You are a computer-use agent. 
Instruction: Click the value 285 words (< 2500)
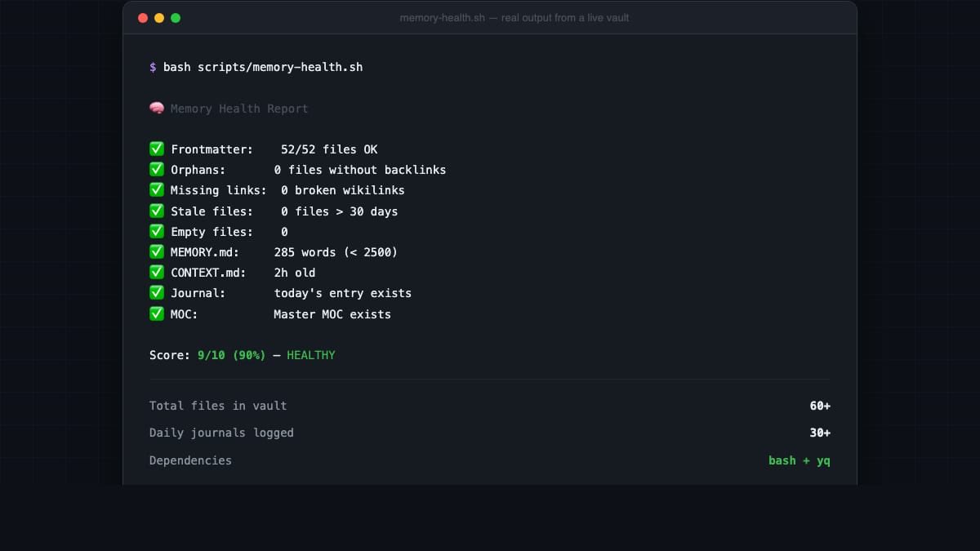click(336, 252)
